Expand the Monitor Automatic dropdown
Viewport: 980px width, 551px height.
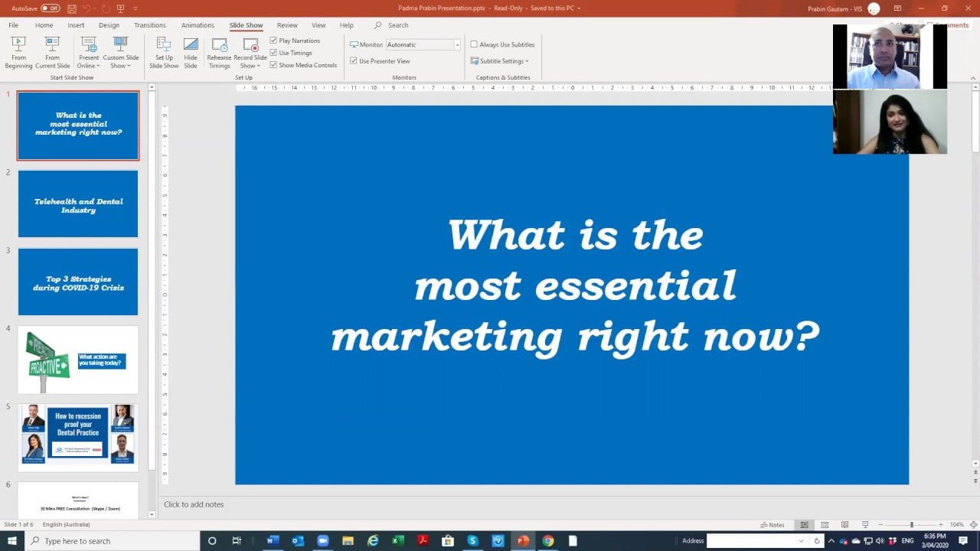tap(457, 45)
